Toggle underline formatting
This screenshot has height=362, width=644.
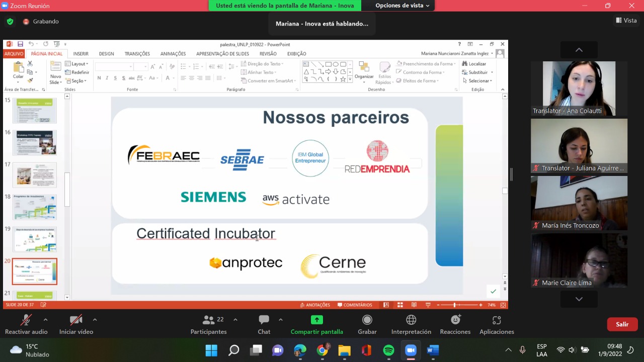pos(115,78)
